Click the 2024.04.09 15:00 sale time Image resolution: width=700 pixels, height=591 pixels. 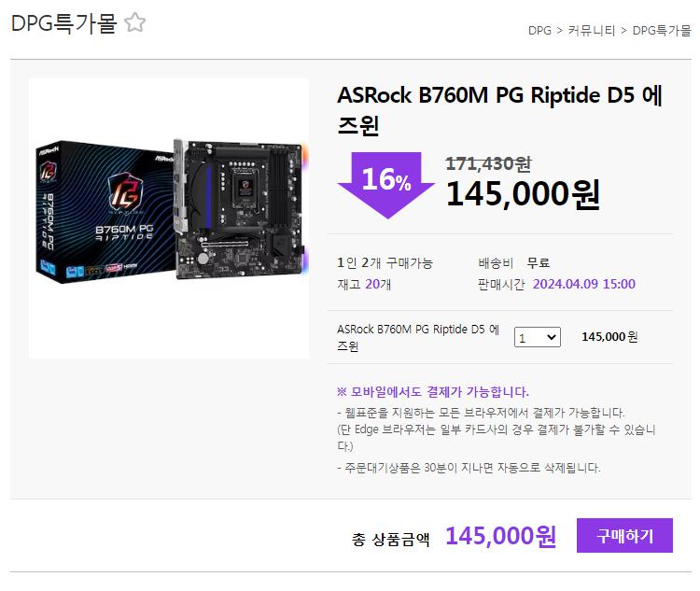pyautogui.click(x=584, y=284)
